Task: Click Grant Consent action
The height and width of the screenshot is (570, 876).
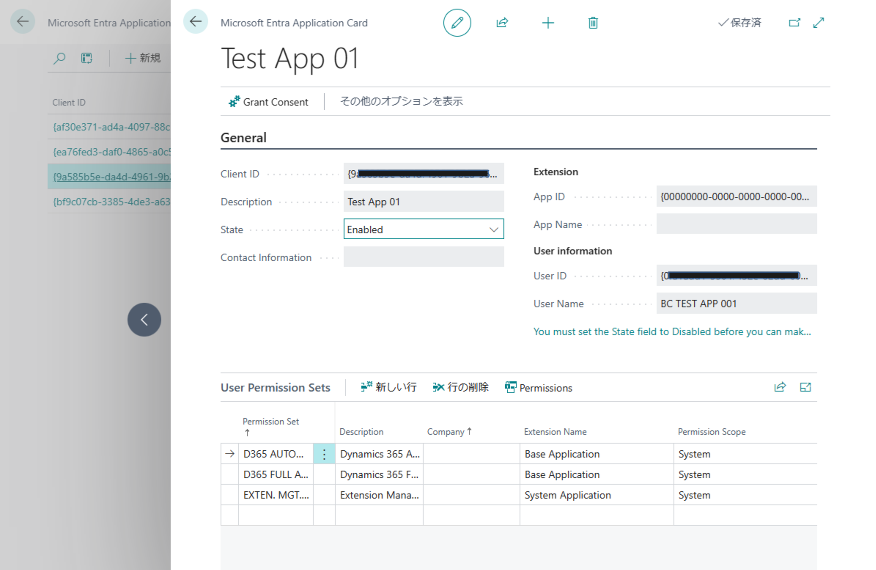Action: click(268, 102)
